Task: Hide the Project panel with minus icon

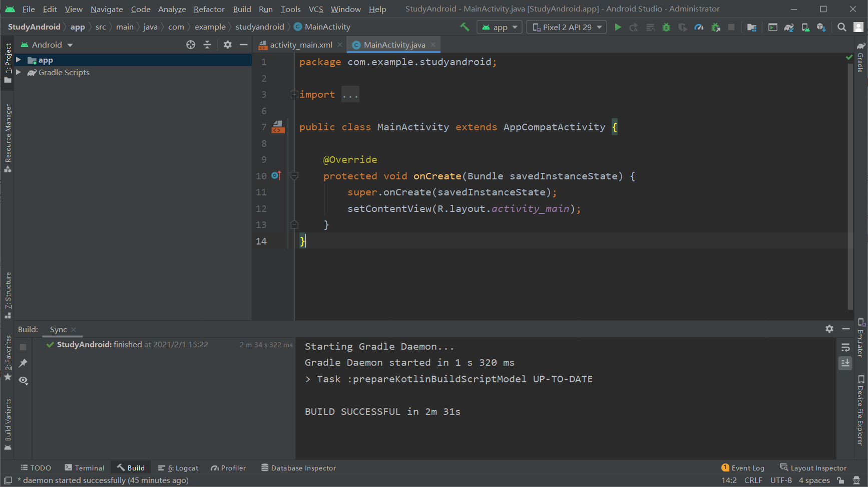Action: pos(244,45)
